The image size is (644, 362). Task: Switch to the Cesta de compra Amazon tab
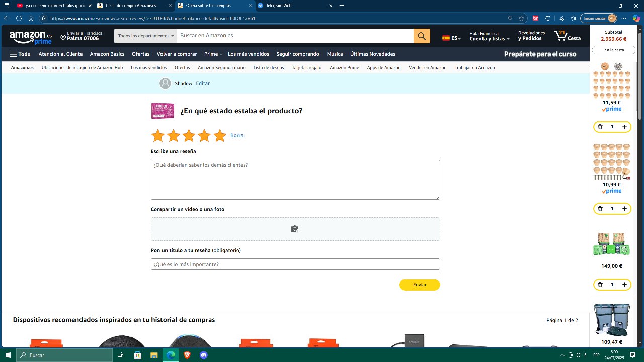tap(133, 5)
